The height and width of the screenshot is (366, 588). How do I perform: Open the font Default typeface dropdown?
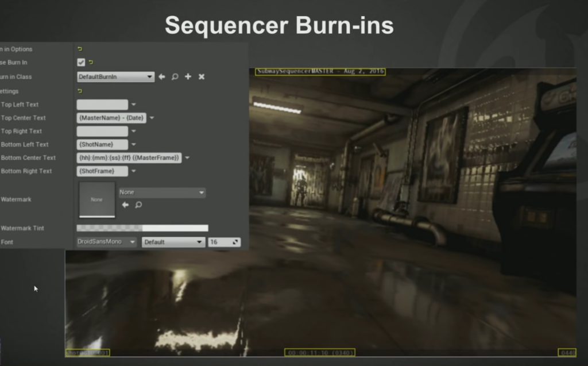coord(173,242)
